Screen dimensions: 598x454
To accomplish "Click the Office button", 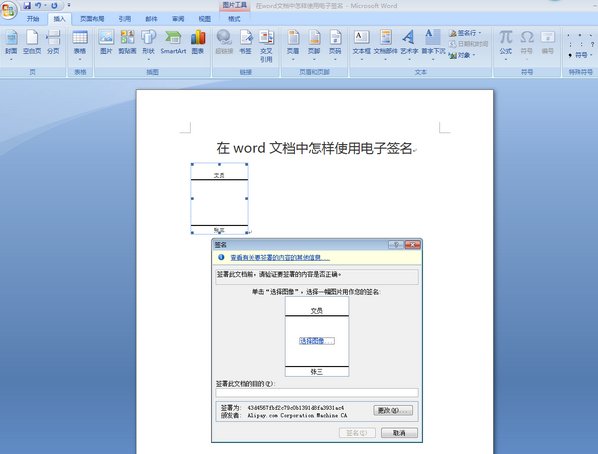I will pyautogui.click(x=8, y=9).
